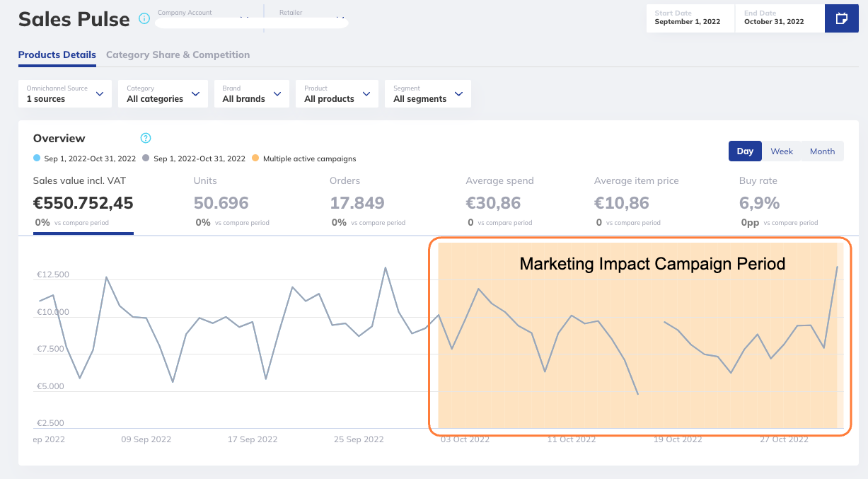The height and width of the screenshot is (479, 868).
Task: Select the Units metric
Action: pyautogui.click(x=221, y=203)
